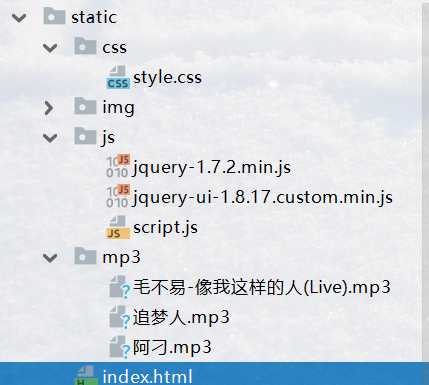The height and width of the screenshot is (385, 429).
Task: Click the binary JS icon of jquery-ui-1.8.17.custom.min.js
Action: pos(118,196)
